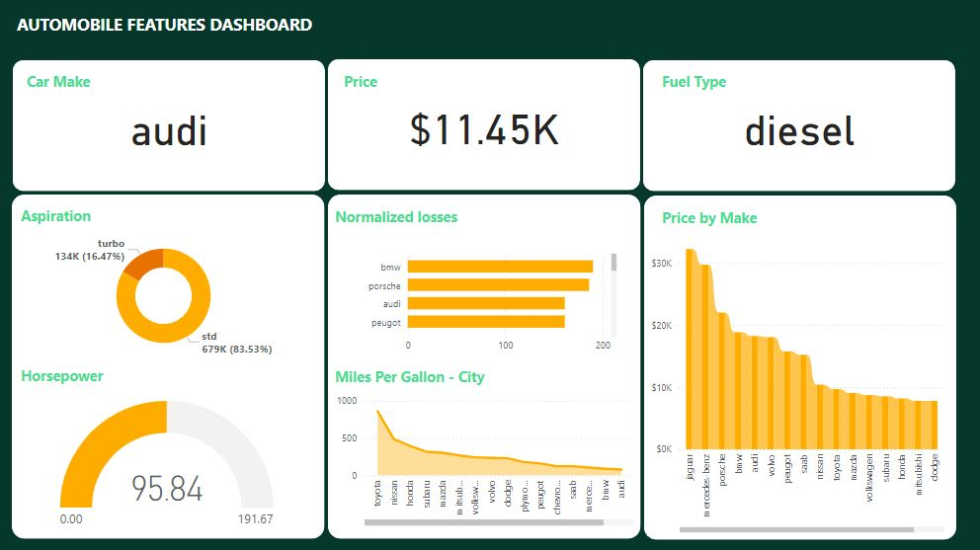Click the volkswagen bar in Price by Make
The width and height of the screenshot is (980, 550).
868,422
